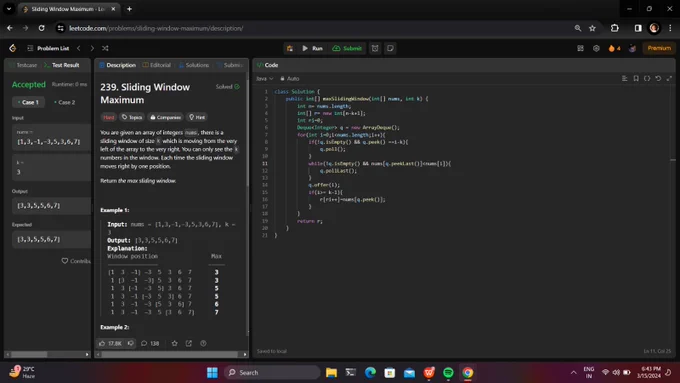Open Spotify from taskbar
The width and height of the screenshot is (680, 383).
click(x=448, y=373)
